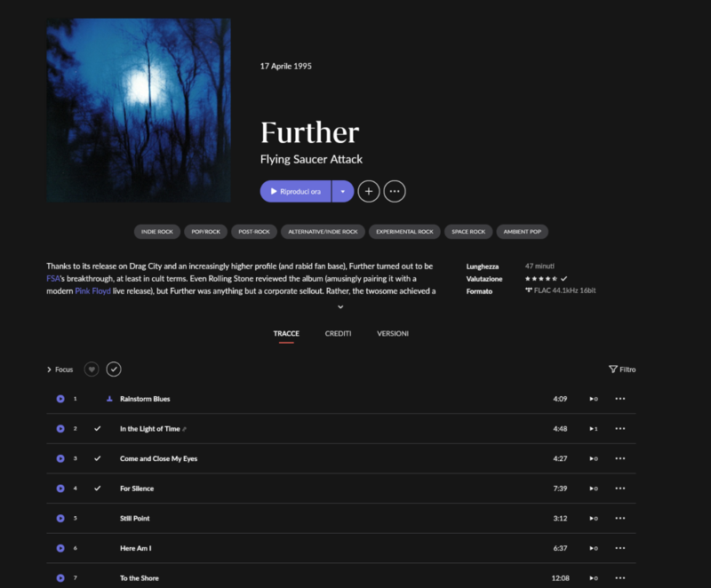Toggle the checkmark selection filter next to Focus
The width and height of the screenshot is (711, 588).
point(114,369)
